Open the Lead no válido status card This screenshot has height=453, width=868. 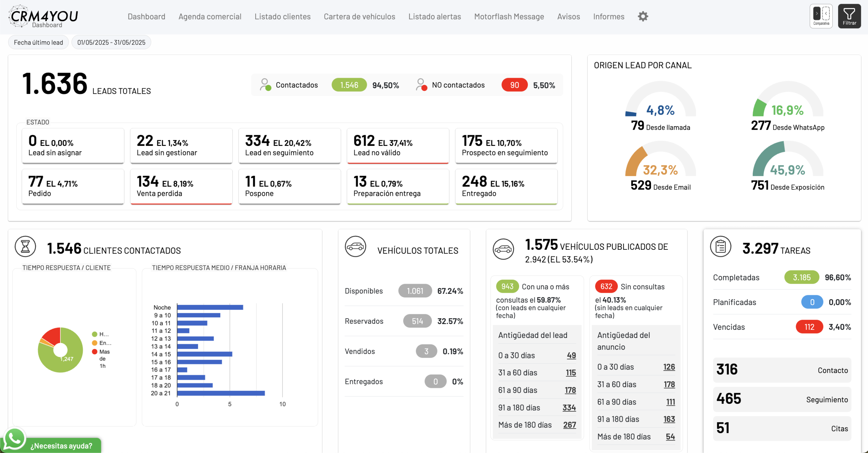[398, 146]
